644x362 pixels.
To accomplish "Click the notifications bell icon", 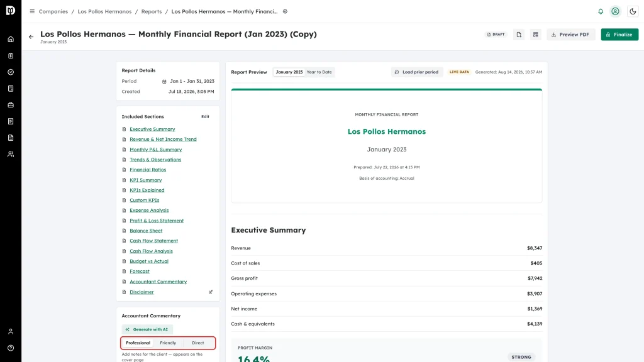I will point(601,11).
